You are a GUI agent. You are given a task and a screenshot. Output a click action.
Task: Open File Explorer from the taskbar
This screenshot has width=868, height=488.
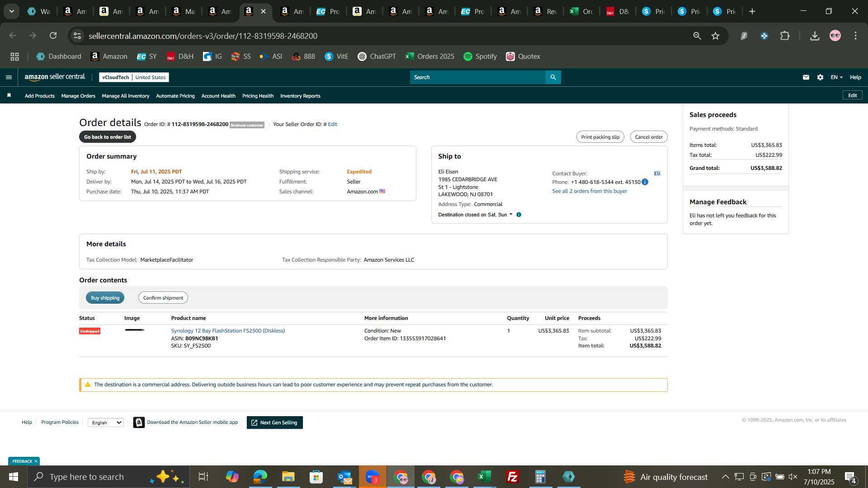(x=288, y=477)
